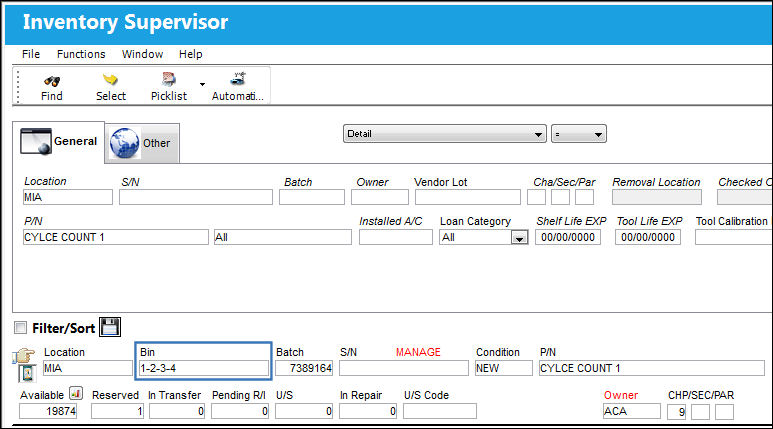
Task: Click the Reserved quantity field
Action: tap(117, 411)
